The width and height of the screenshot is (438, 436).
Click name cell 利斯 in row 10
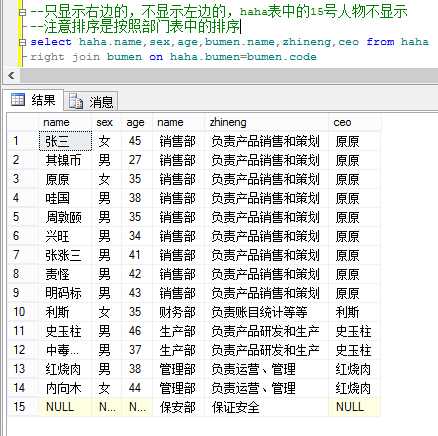tap(65, 312)
